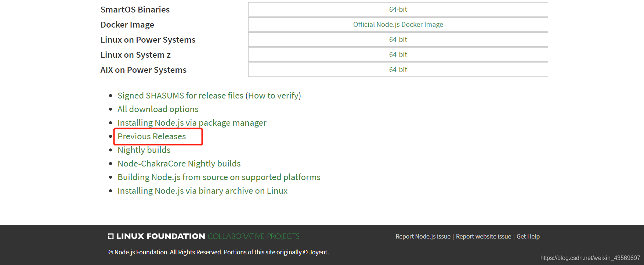
Task: Open Building Node.js from source link
Action: pyautogui.click(x=219, y=177)
